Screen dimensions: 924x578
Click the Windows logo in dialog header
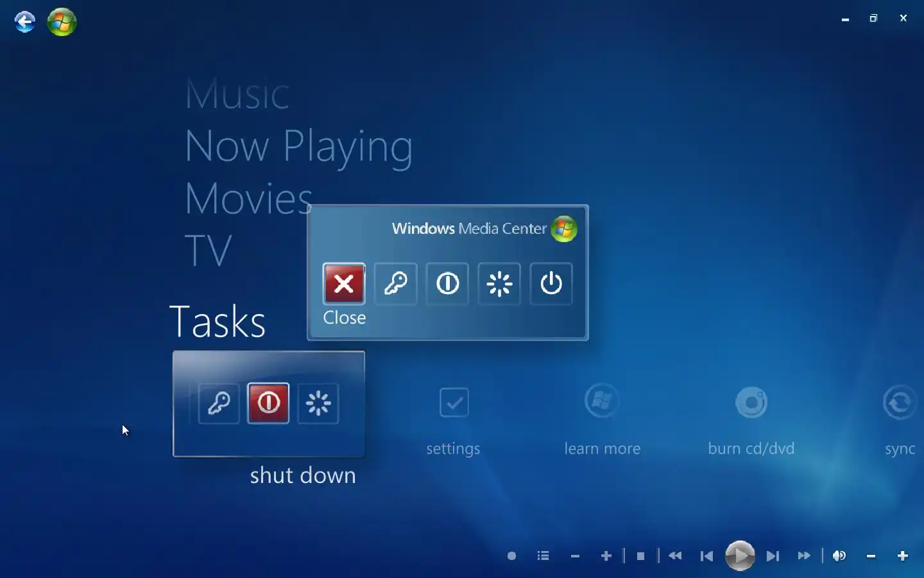pyautogui.click(x=564, y=229)
